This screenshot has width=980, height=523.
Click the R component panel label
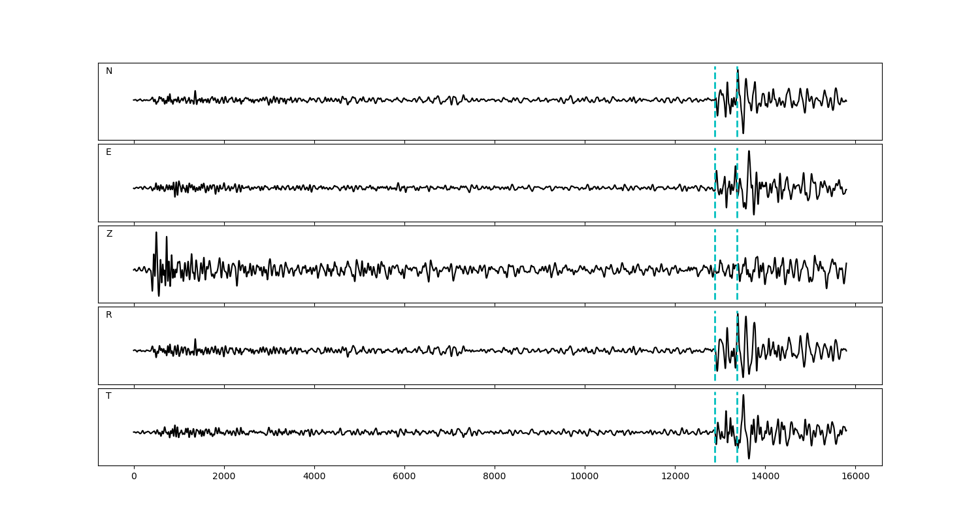(109, 315)
